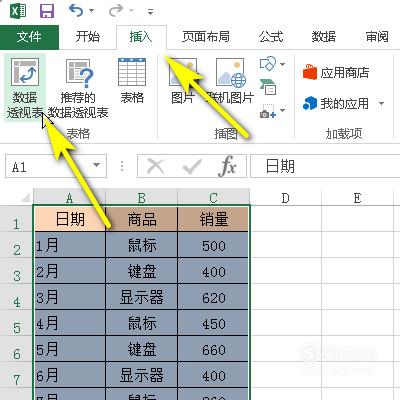This screenshot has height=400, width=400.
Task: Open the Name Box dropdown arrow
Action: click(x=97, y=165)
